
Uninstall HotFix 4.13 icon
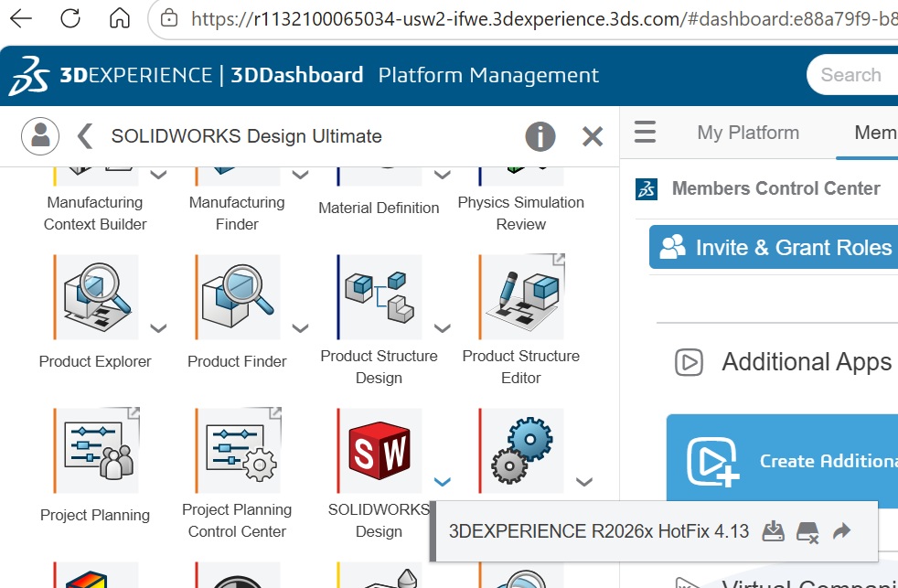click(807, 531)
